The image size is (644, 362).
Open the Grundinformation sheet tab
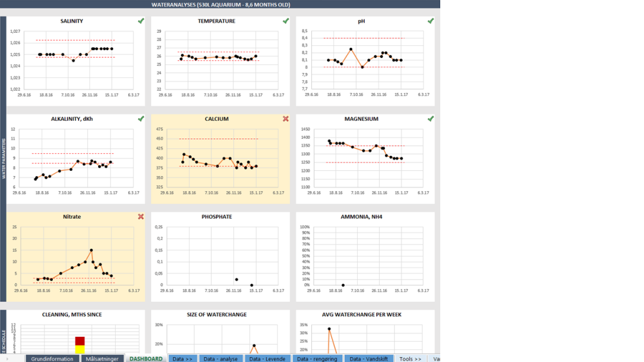pyautogui.click(x=53, y=359)
